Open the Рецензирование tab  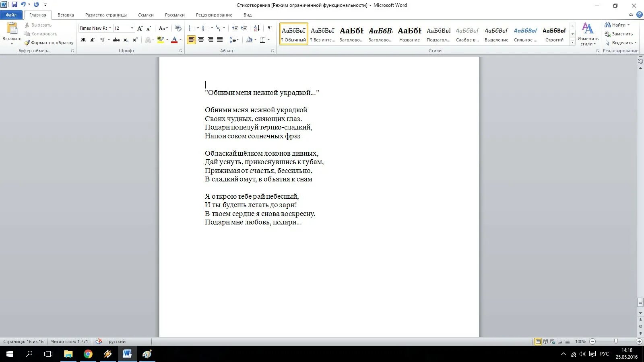click(x=214, y=15)
